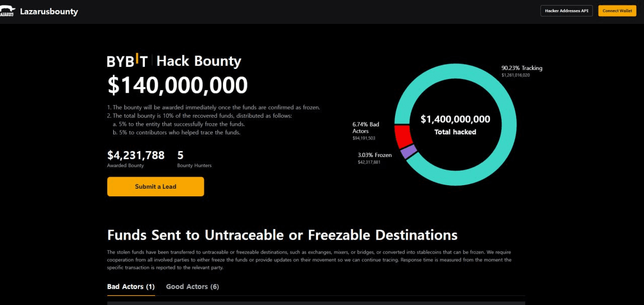Open the Hacker Addresses API button

coord(567,11)
